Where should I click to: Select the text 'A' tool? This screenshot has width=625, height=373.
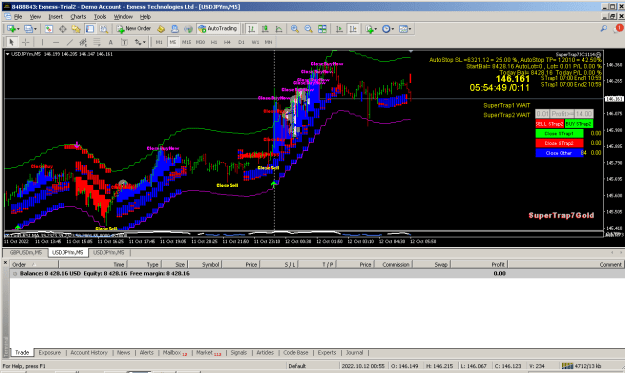111,42
